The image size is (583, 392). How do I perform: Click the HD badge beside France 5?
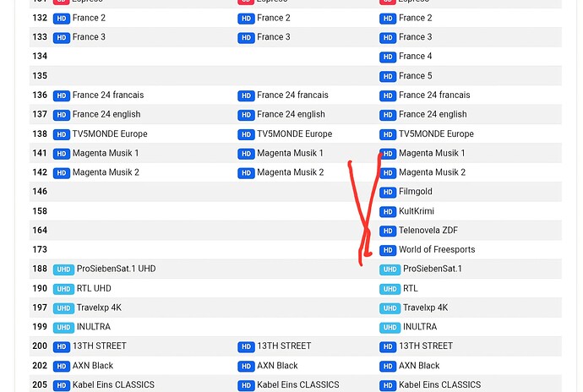tap(388, 76)
